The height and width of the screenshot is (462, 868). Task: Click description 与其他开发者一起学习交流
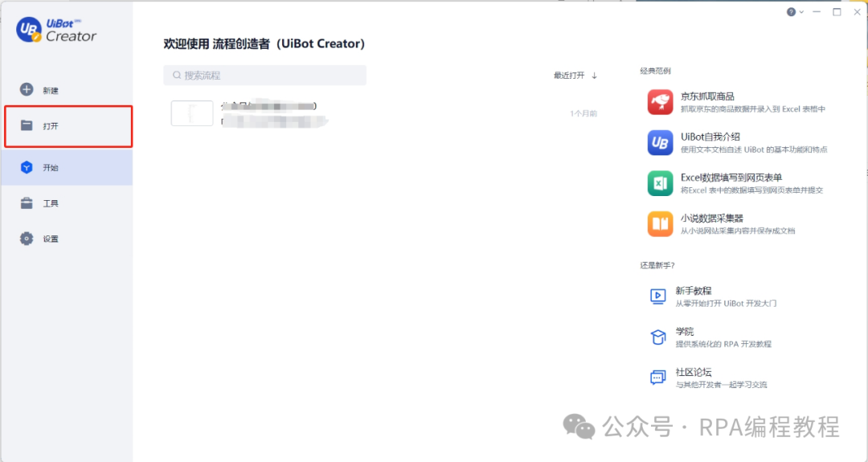(x=721, y=385)
